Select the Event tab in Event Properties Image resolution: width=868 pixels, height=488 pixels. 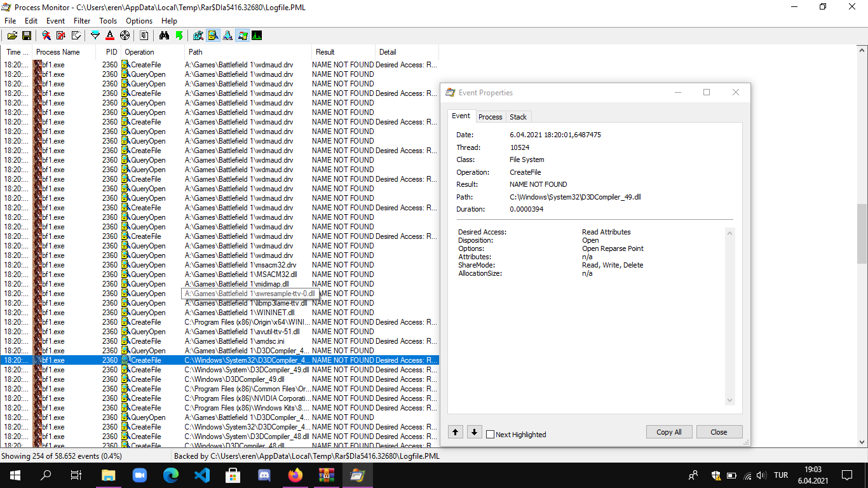pos(461,116)
